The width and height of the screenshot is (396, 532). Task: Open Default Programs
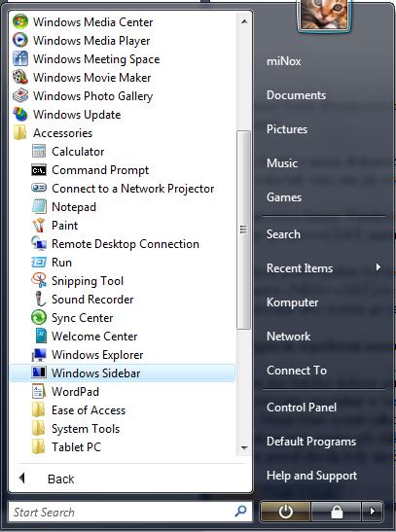[311, 442]
